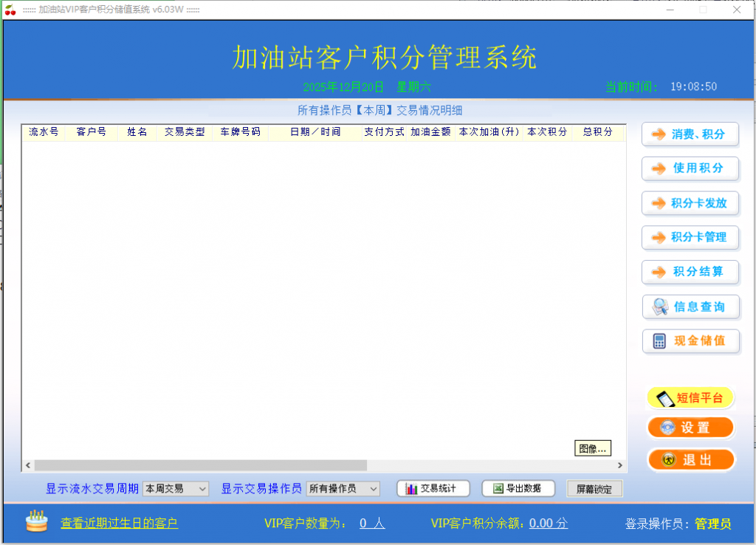The image size is (756, 545).
Task: Open 设置 settings button
Action: pyautogui.click(x=690, y=428)
